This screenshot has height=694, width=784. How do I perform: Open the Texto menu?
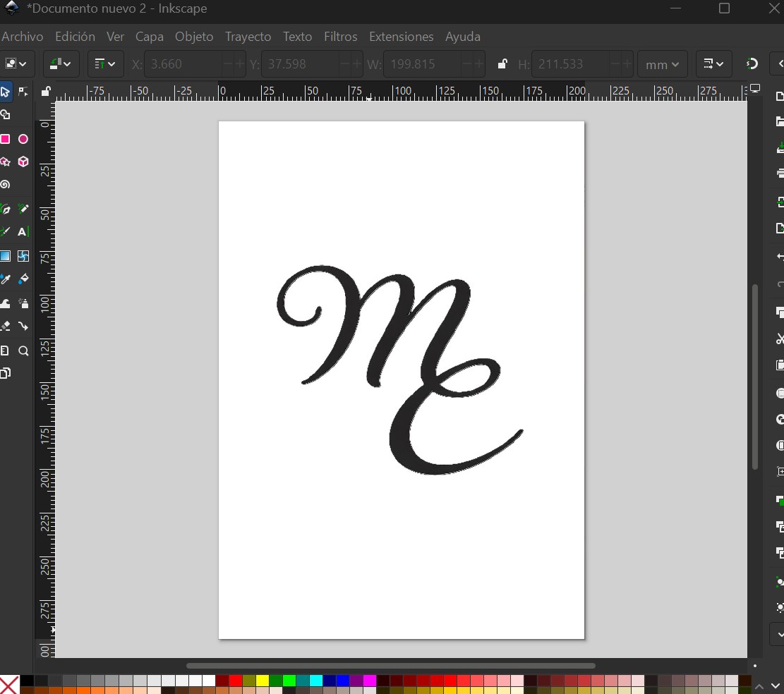297,37
